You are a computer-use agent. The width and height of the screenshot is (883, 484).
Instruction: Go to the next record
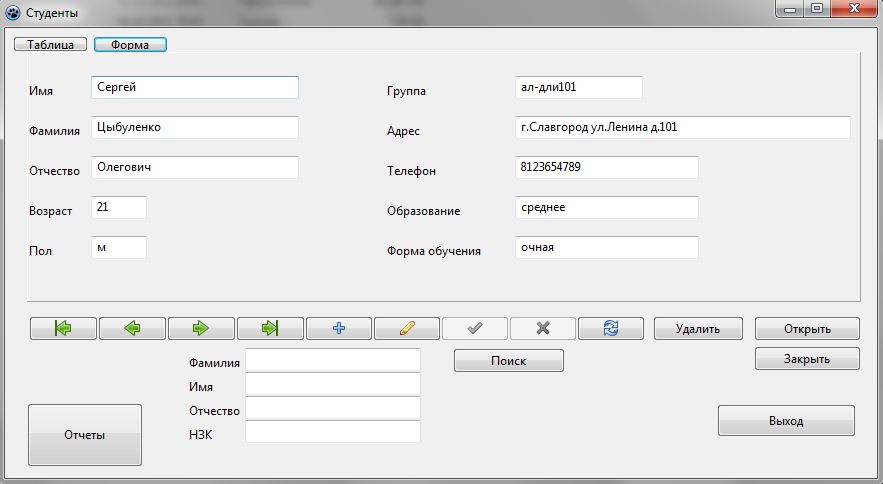201,328
